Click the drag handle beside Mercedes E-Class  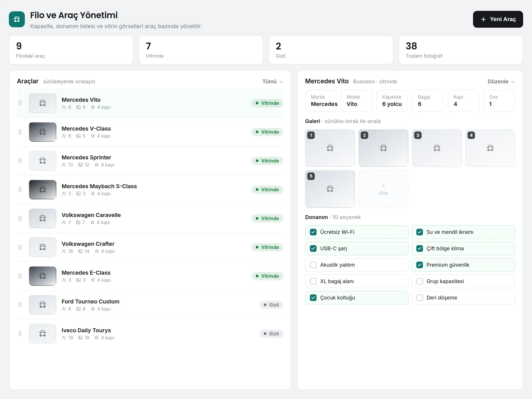pyautogui.click(x=20, y=276)
